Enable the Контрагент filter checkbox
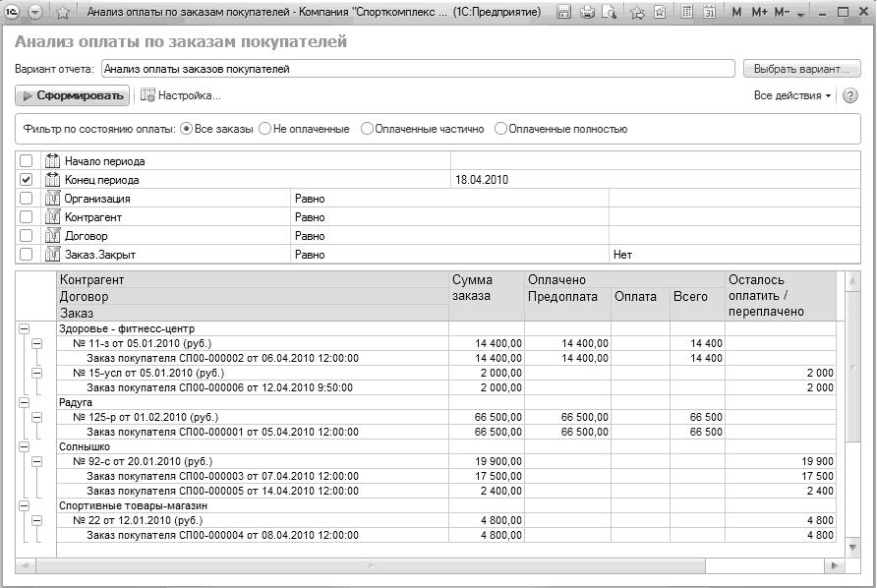877x588 pixels. (27, 217)
